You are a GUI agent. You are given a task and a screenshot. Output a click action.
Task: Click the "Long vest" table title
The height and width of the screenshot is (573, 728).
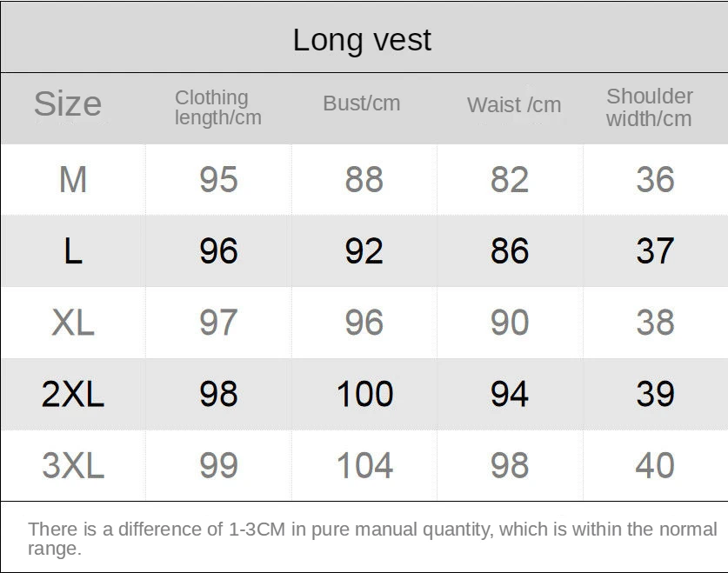coord(362,40)
